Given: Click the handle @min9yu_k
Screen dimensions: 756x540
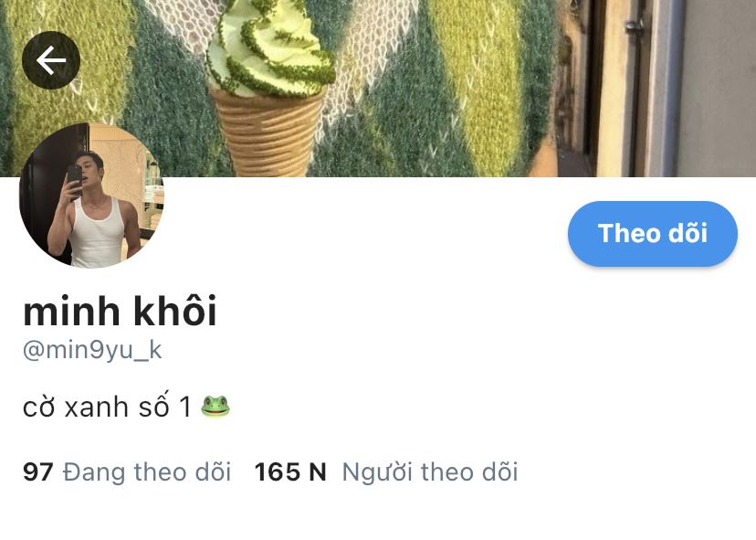Looking at the screenshot, I should click(92, 350).
